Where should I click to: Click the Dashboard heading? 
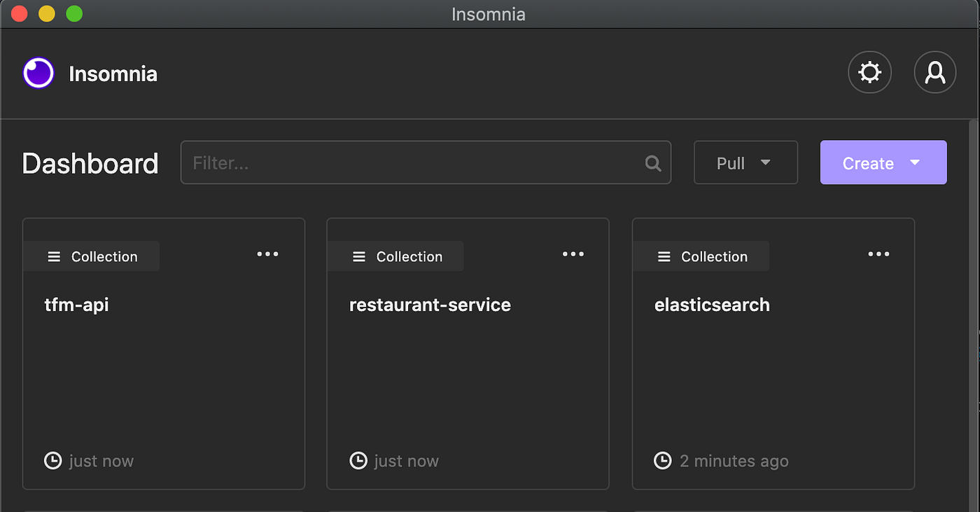click(90, 164)
